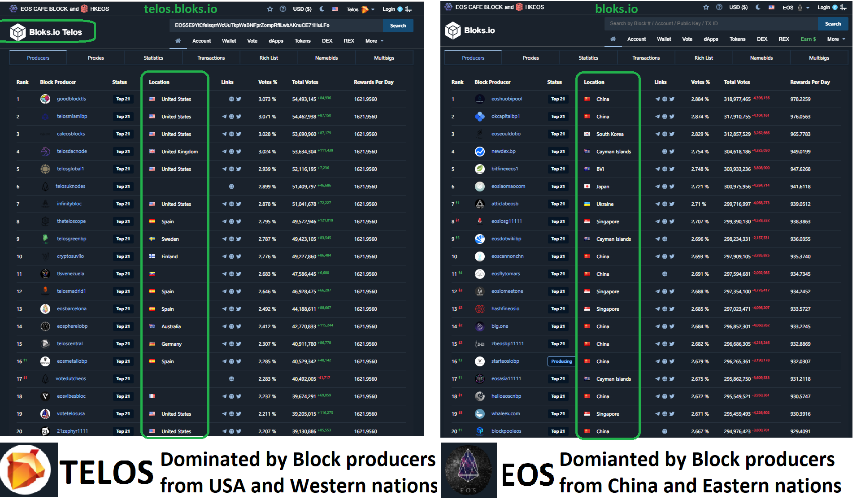This screenshot has width=861, height=504.
Task: Click the Votes % column header on EOS table
Action: 700,82
